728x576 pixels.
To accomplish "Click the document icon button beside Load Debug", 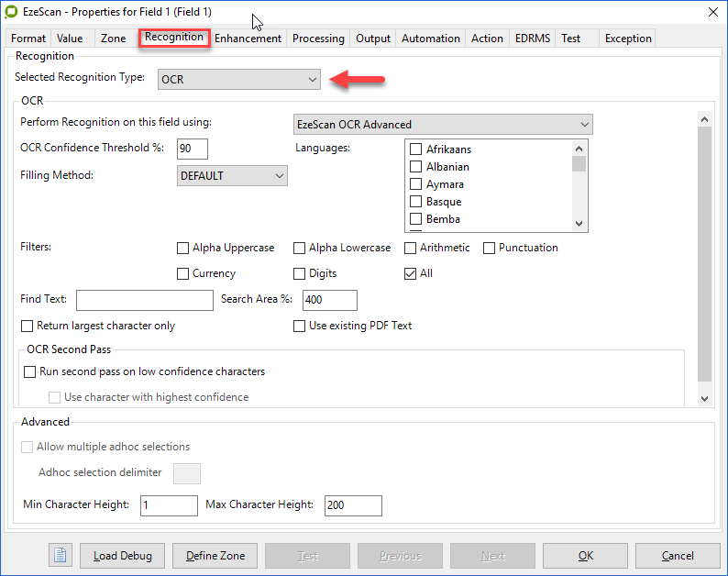I will (x=61, y=555).
